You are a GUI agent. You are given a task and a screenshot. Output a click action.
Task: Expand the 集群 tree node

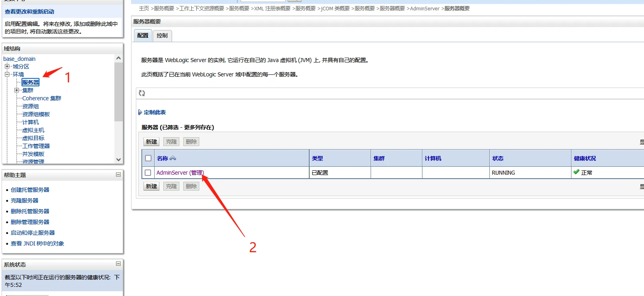(16, 90)
